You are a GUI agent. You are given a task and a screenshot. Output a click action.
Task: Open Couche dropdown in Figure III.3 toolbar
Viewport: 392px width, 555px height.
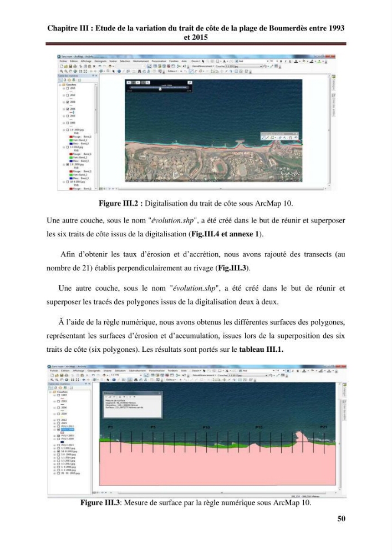(248, 375)
